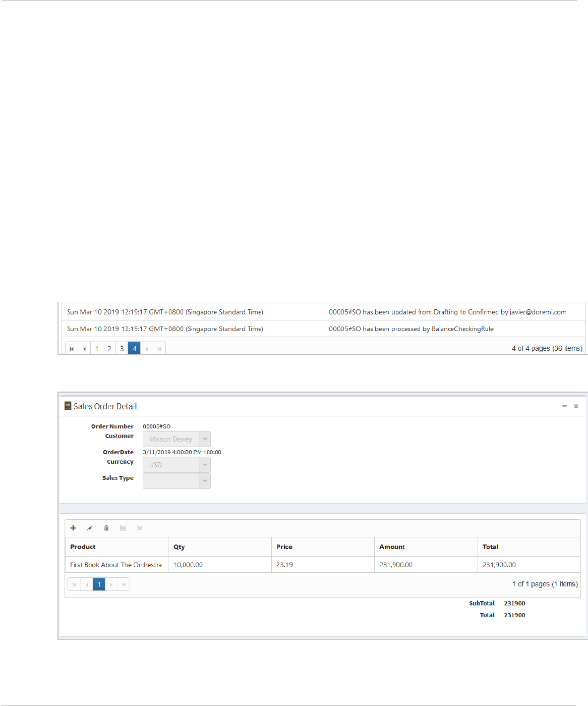
Task: Cancel order line edit with X icon
Action: coord(140,528)
